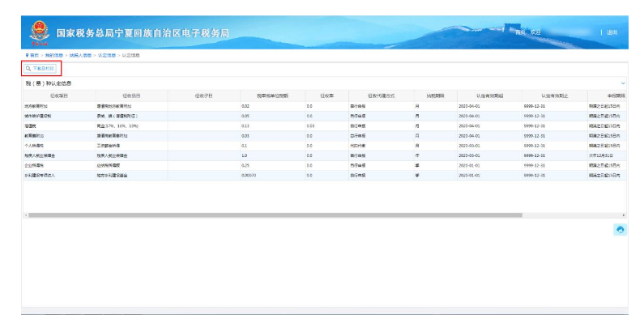Screen dimensions: 644x327
Task: Click the location pin icon in breadcrumb
Action: pyautogui.click(x=27, y=55)
